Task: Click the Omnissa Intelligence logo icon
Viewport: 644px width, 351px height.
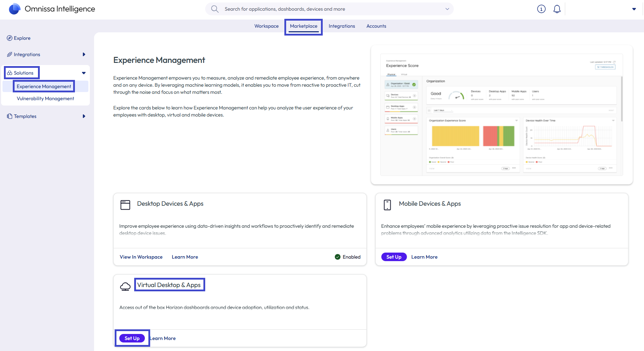Action: 15,9
